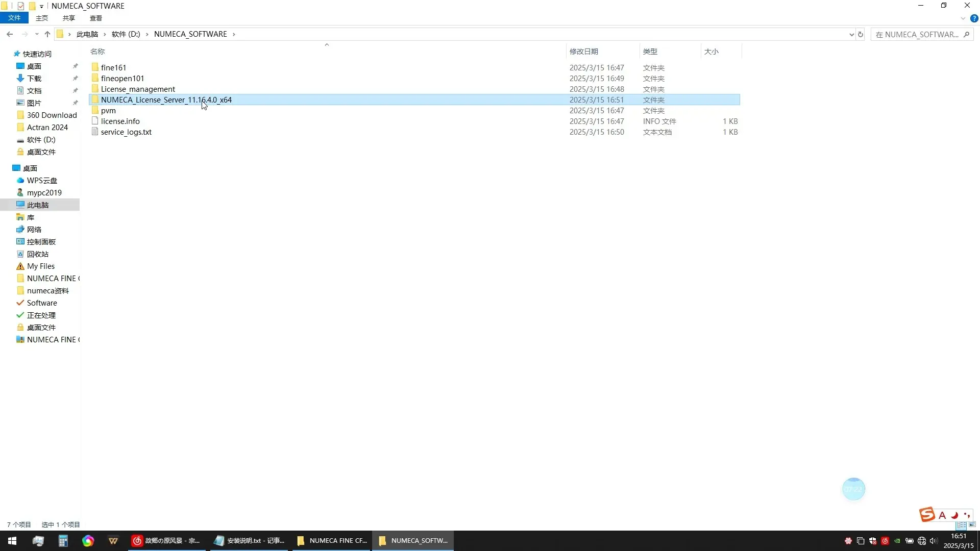Viewport: 980px width, 551px height.
Task: Expand the ribbon with the chevron arrow
Action: tap(963, 18)
